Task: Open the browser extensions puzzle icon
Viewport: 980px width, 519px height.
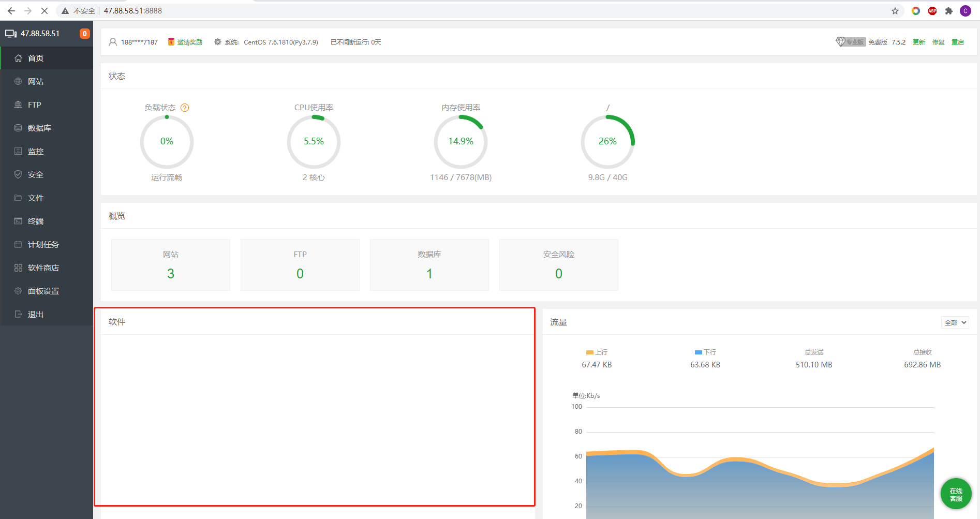Action: (x=949, y=11)
